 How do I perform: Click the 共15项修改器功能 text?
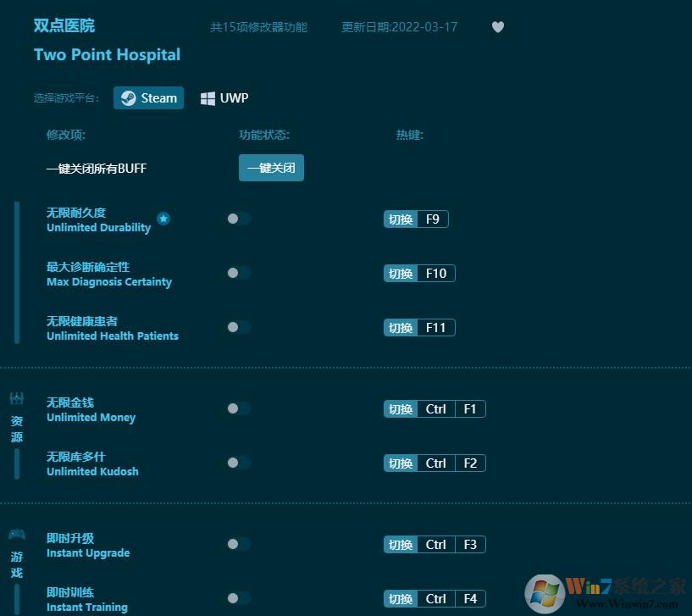(258, 27)
